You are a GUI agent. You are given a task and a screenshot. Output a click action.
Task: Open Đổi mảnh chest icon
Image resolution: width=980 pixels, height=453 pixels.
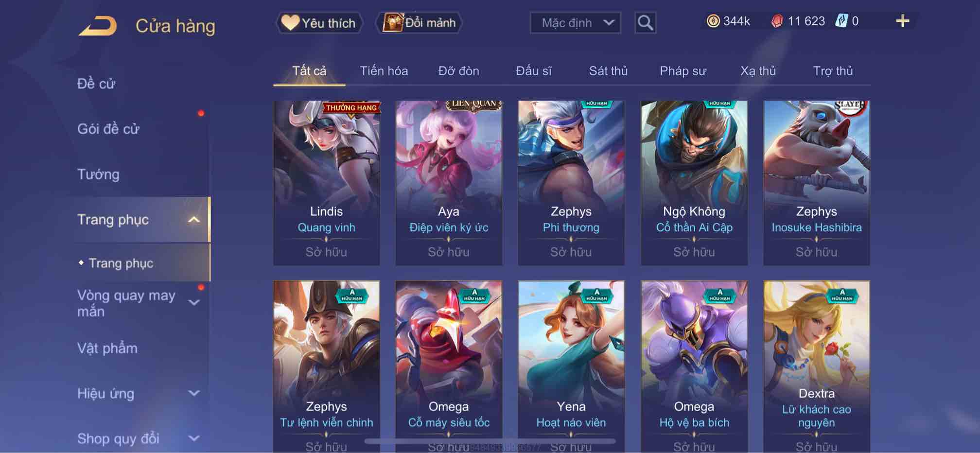point(419,23)
